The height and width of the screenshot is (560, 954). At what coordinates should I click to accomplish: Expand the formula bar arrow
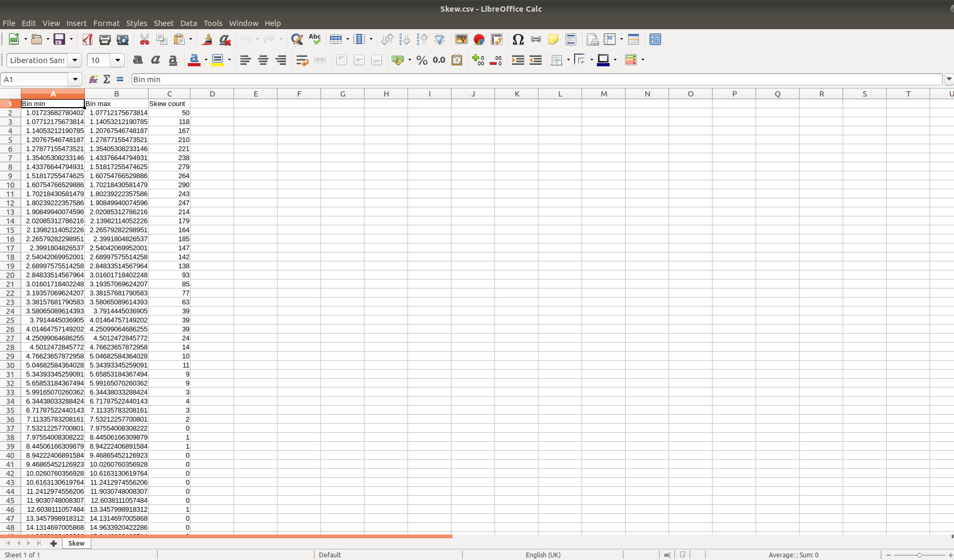(949, 79)
